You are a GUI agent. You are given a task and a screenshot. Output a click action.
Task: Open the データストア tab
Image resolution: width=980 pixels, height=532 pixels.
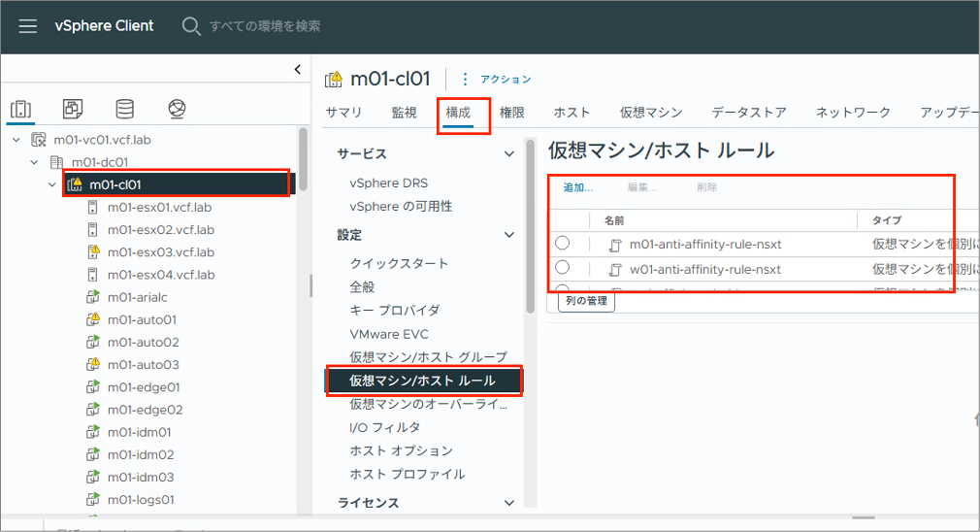click(749, 113)
